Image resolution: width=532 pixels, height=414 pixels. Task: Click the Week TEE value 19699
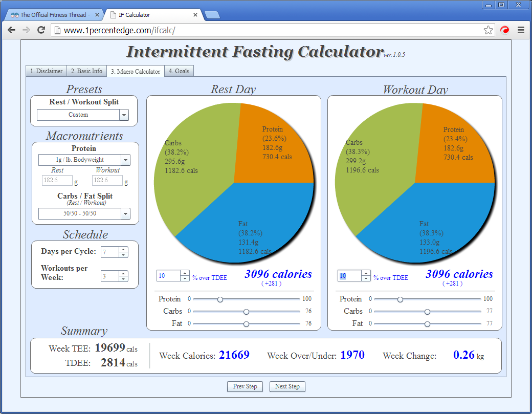pos(110,348)
